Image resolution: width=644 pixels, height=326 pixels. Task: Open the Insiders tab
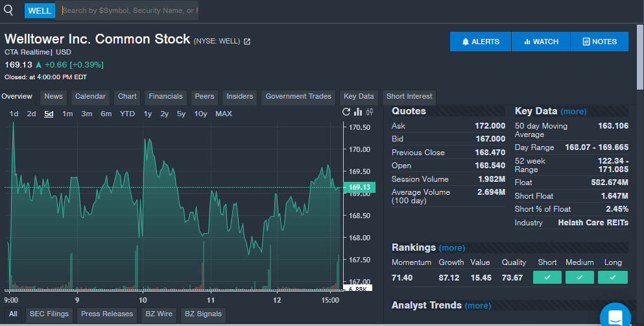click(240, 97)
